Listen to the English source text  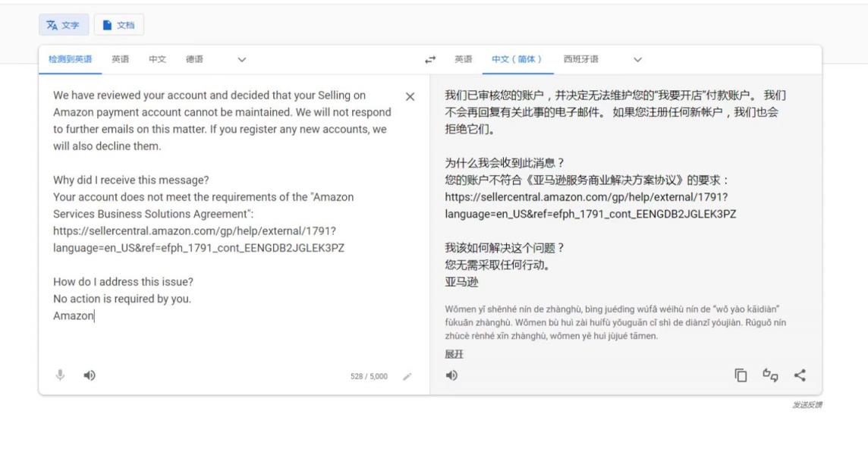90,375
